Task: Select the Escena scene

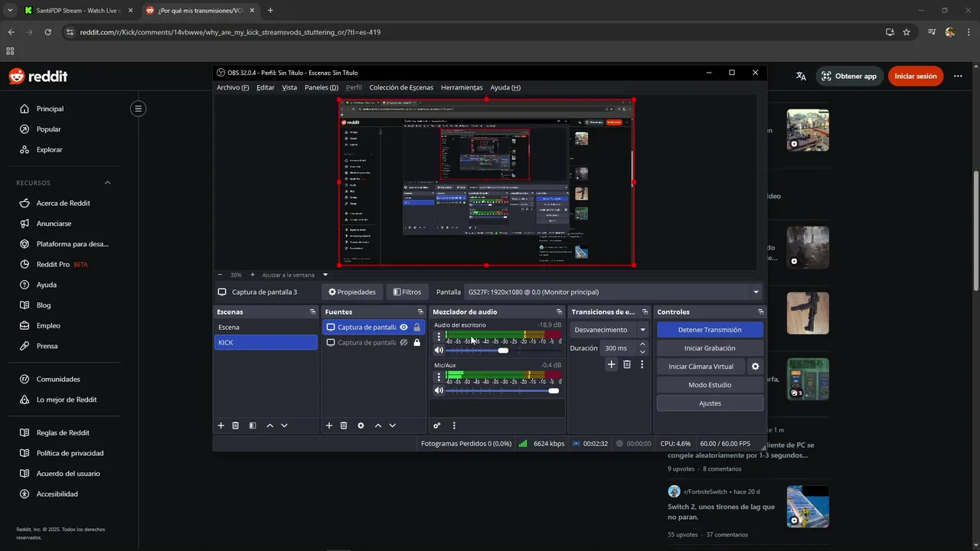Action: point(266,327)
